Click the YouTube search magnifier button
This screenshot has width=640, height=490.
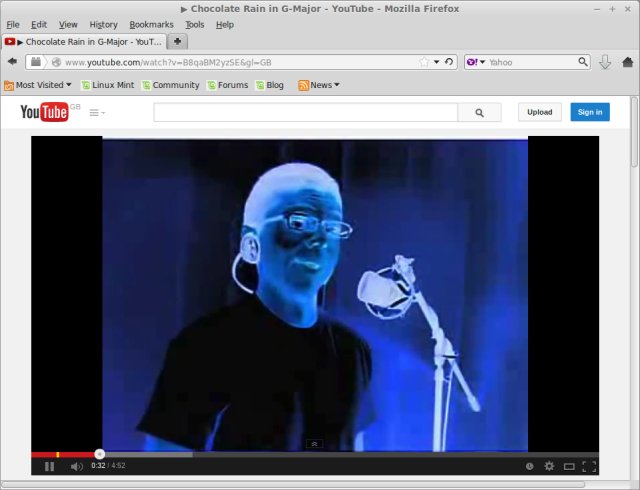[x=479, y=112]
